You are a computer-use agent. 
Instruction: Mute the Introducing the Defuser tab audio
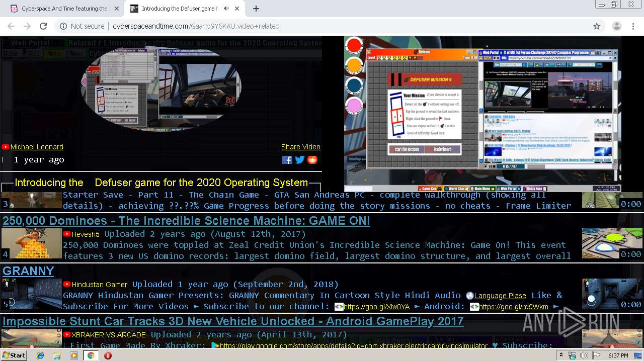pos(226,9)
